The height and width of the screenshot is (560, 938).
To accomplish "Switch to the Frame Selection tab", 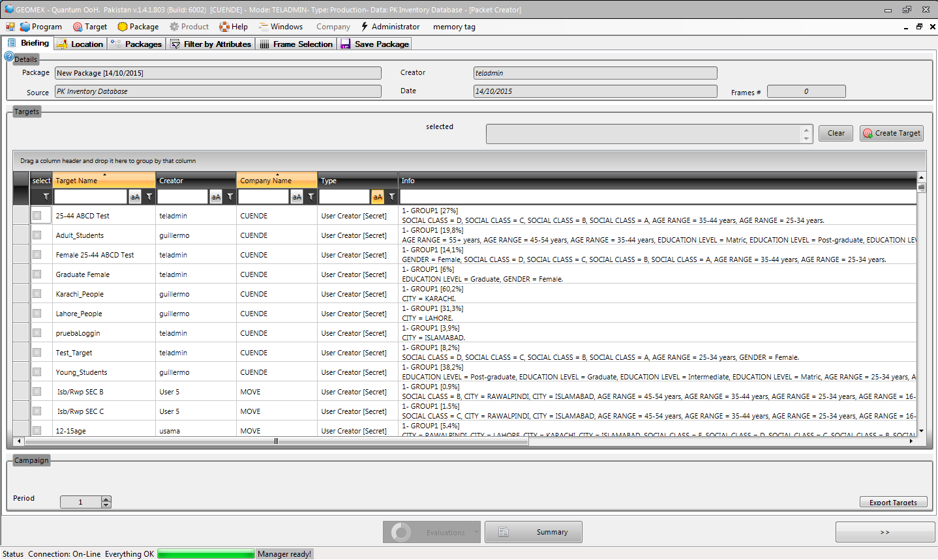I will pos(297,44).
